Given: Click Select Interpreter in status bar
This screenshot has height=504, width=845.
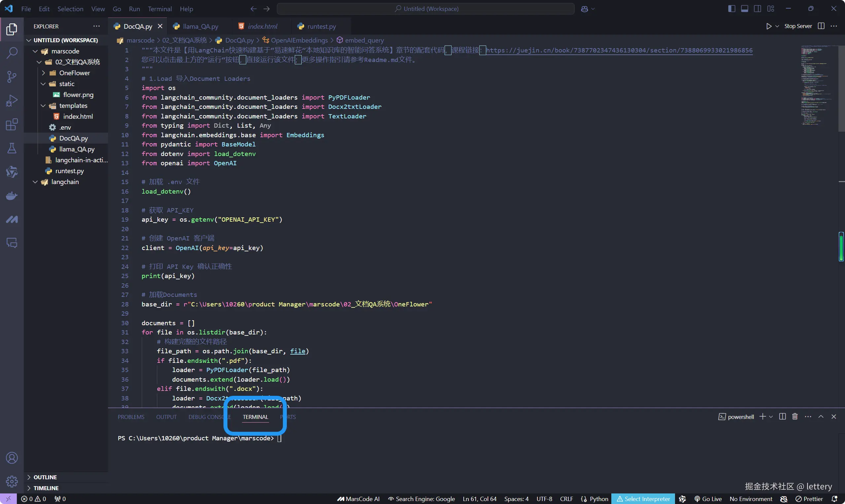Looking at the screenshot, I should (x=643, y=499).
